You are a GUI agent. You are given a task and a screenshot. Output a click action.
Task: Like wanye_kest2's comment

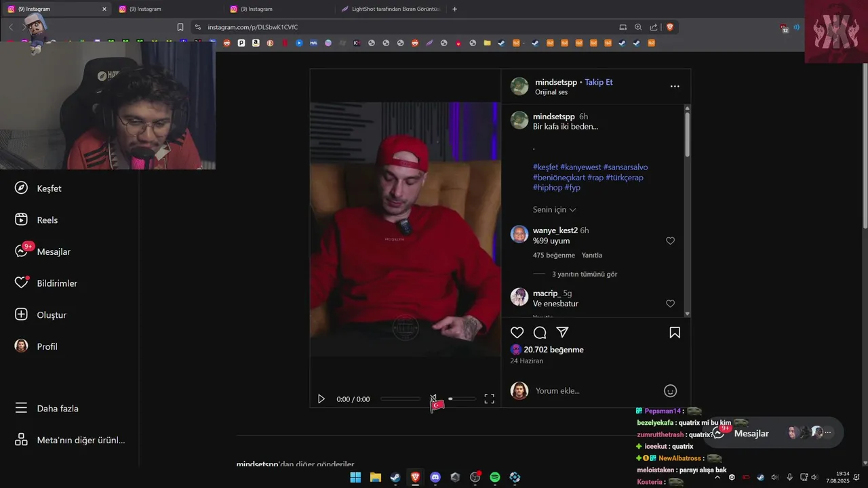coord(670,241)
